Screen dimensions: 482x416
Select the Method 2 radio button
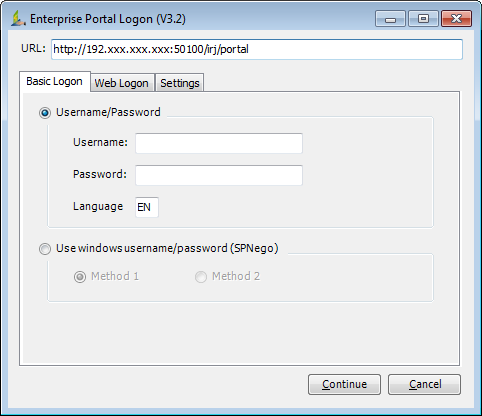pos(201,277)
